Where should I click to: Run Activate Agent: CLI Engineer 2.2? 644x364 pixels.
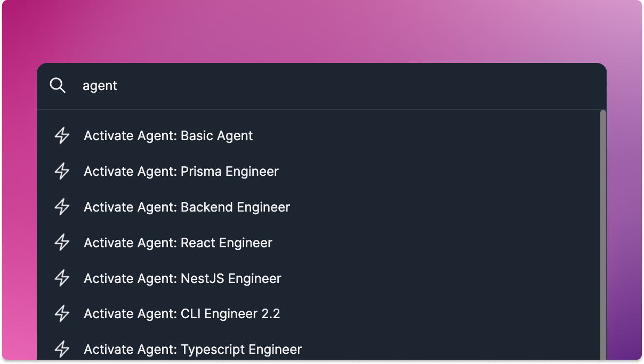pyautogui.click(x=318, y=313)
